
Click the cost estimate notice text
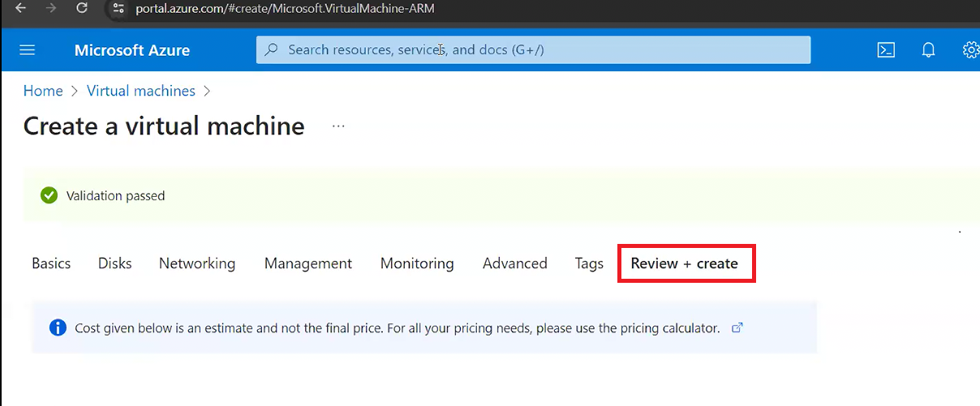[x=398, y=328]
